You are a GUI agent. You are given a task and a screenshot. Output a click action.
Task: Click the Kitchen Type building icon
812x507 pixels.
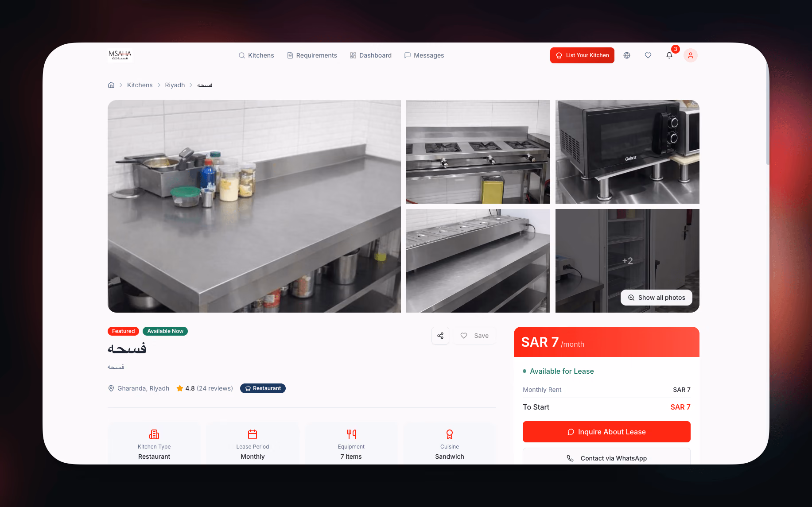point(154,434)
